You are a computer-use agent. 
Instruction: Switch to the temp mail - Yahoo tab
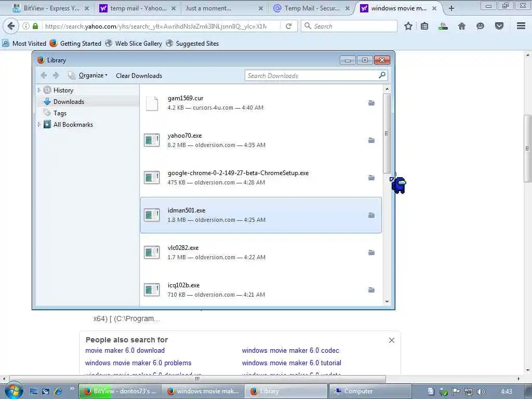pyautogui.click(x=137, y=8)
